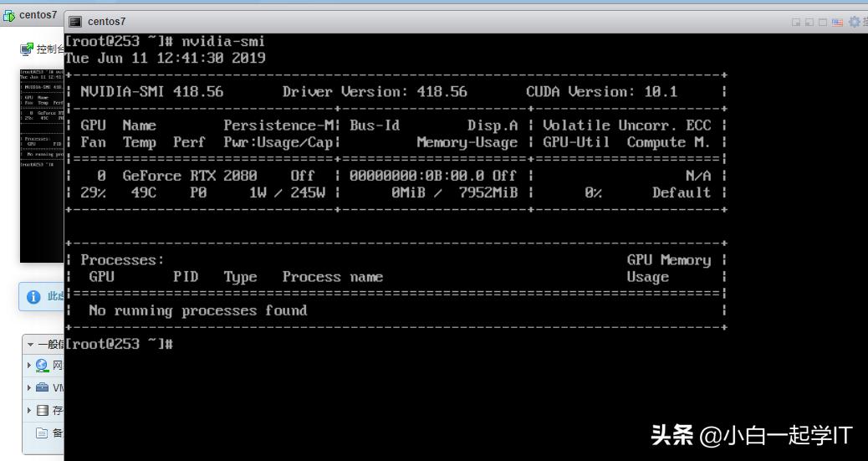The image size is (868, 461).
Task: Click the 'NVIDIA-SMI 418.56' header text
Action: (x=152, y=92)
